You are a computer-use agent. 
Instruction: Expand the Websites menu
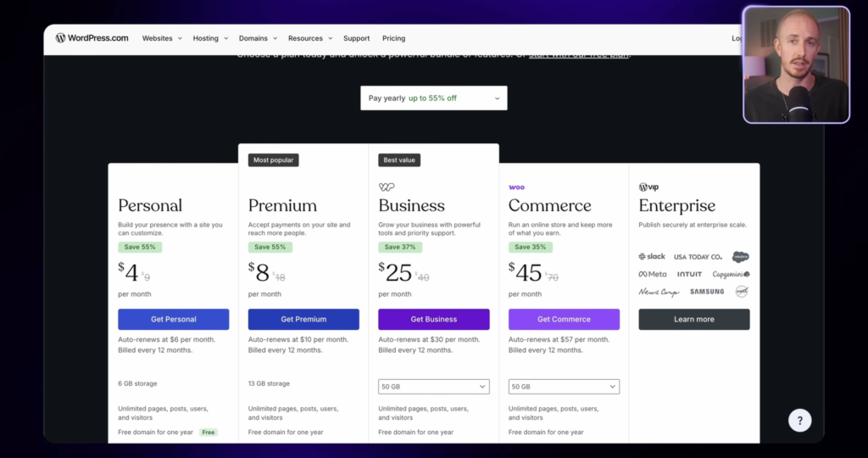pyautogui.click(x=162, y=38)
